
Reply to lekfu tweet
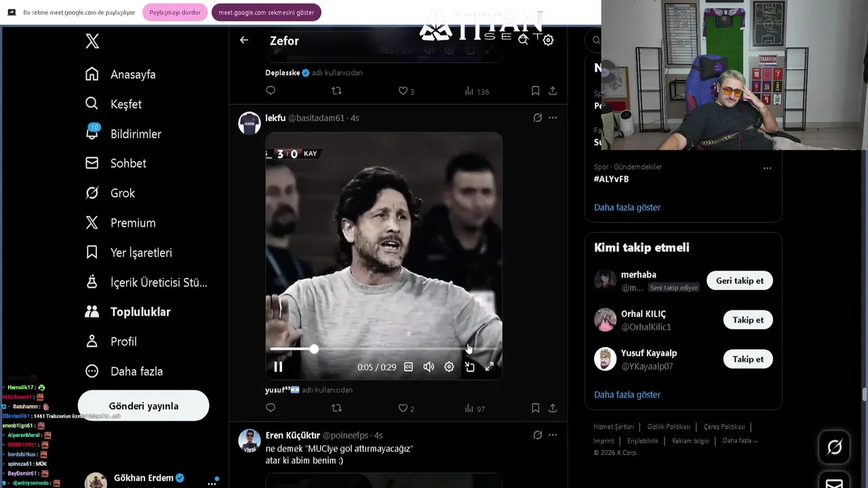(x=271, y=408)
